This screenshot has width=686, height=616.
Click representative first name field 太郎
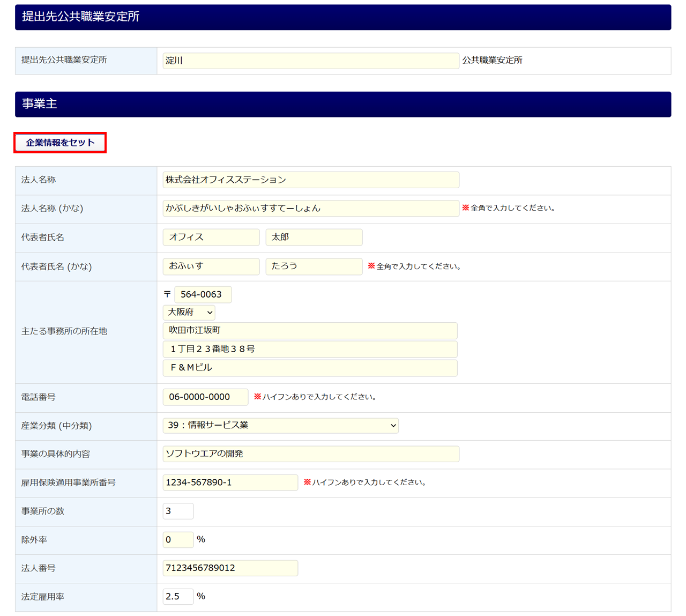pos(314,237)
